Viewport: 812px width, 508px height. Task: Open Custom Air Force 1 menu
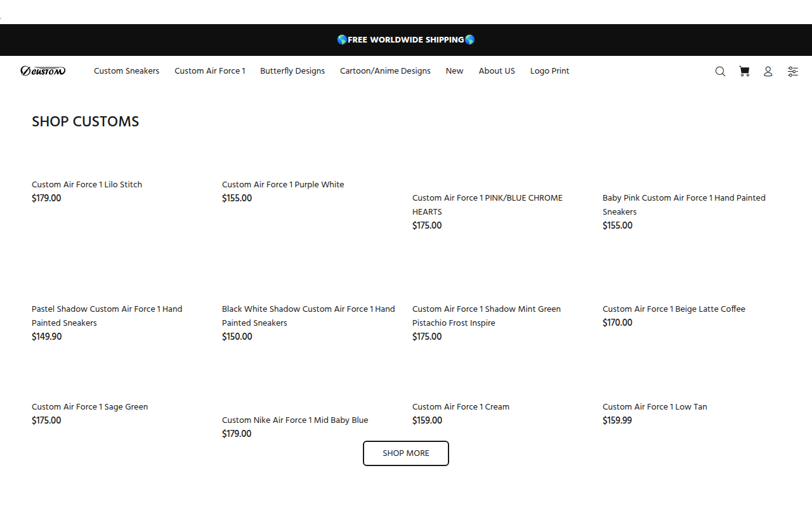pos(210,71)
